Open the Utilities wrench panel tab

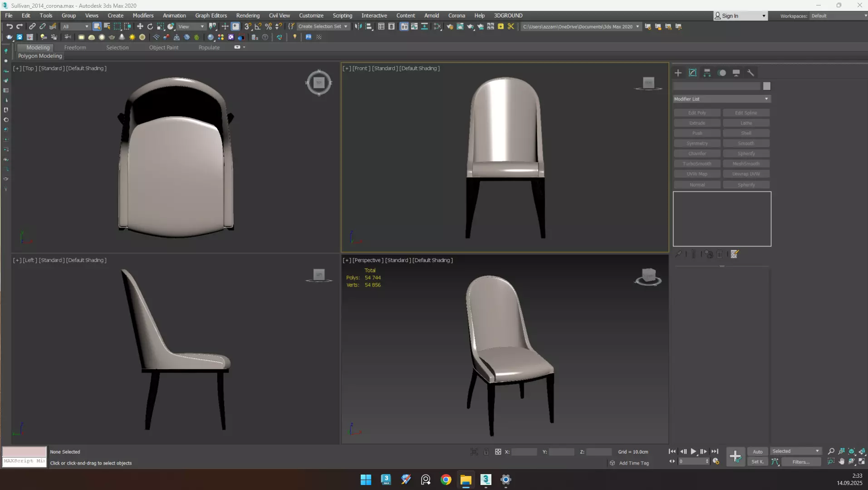coord(751,73)
